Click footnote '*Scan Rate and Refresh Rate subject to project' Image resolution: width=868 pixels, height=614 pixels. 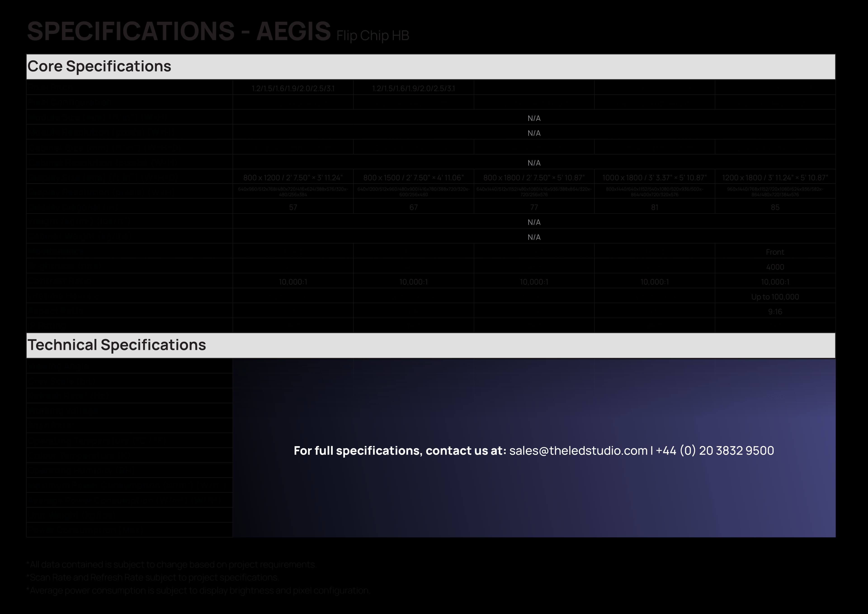click(x=152, y=577)
